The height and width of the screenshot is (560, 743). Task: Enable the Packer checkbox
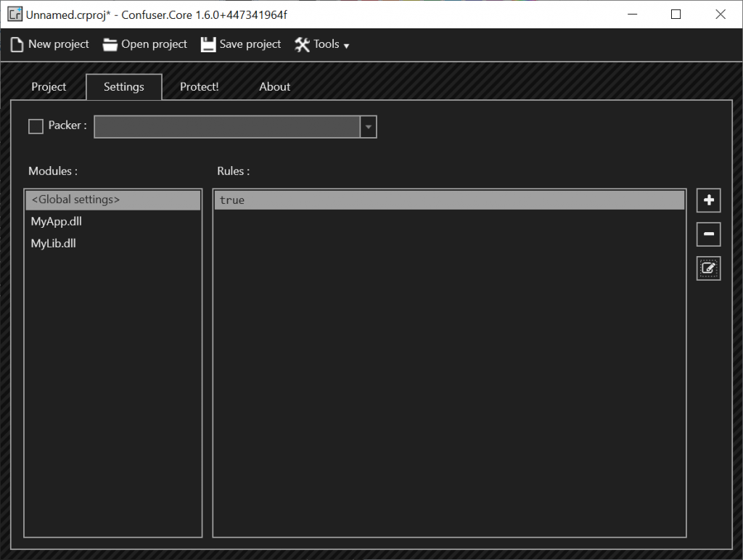(36, 126)
